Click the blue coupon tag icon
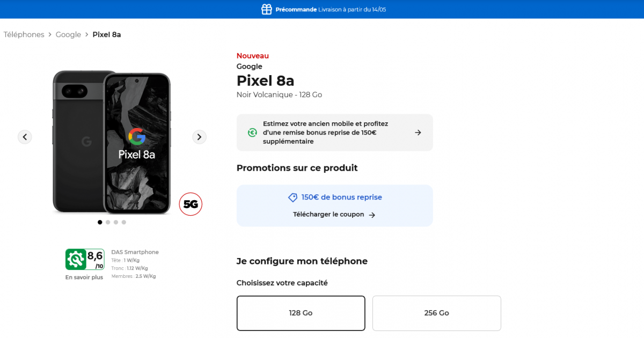The image size is (644, 338). (x=292, y=197)
